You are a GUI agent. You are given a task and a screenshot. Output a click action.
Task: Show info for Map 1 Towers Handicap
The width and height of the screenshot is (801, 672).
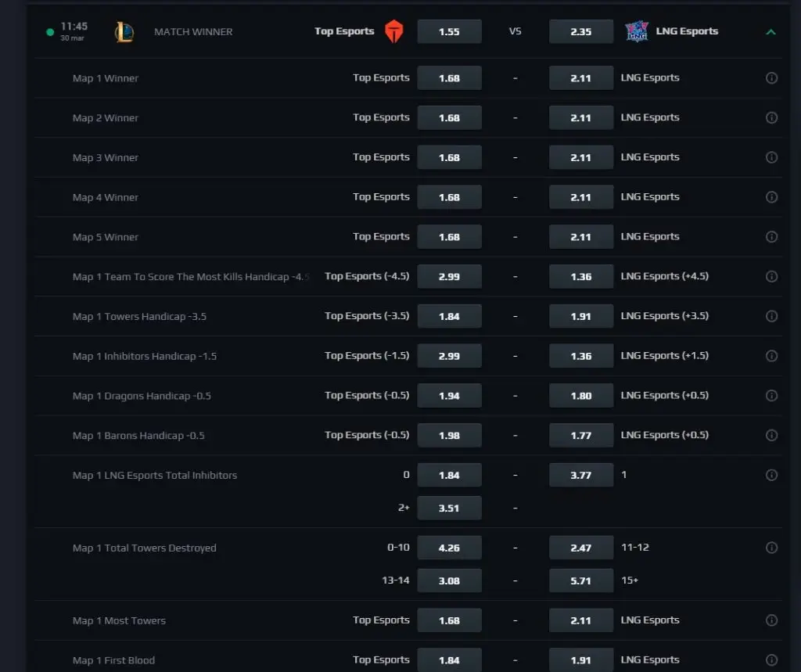(771, 316)
